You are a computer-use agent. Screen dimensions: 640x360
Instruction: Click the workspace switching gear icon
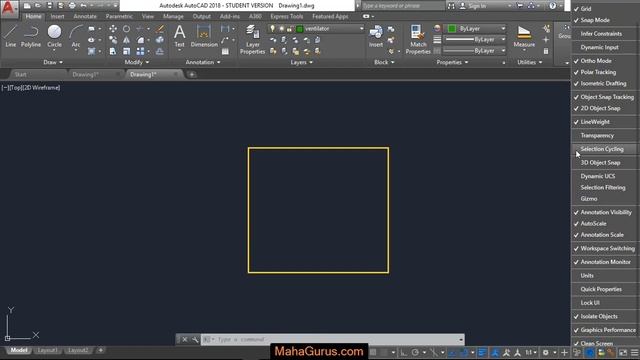tap(546, 352)
